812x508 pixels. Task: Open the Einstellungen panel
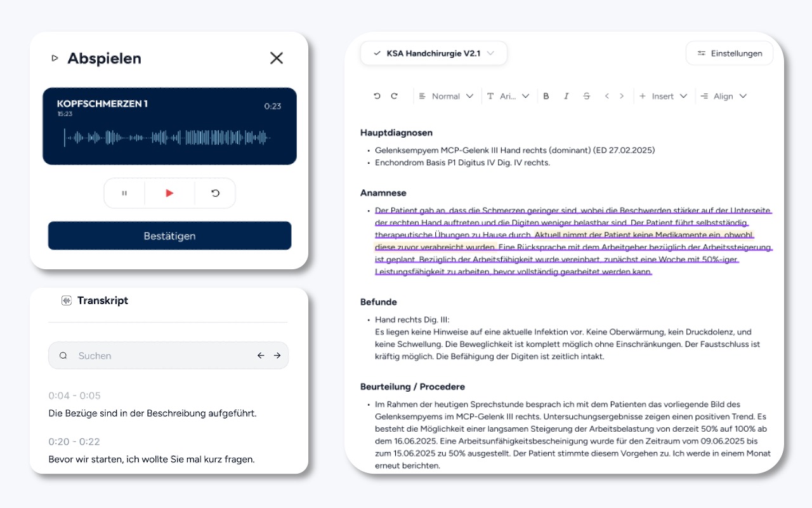tap(729, 53)
